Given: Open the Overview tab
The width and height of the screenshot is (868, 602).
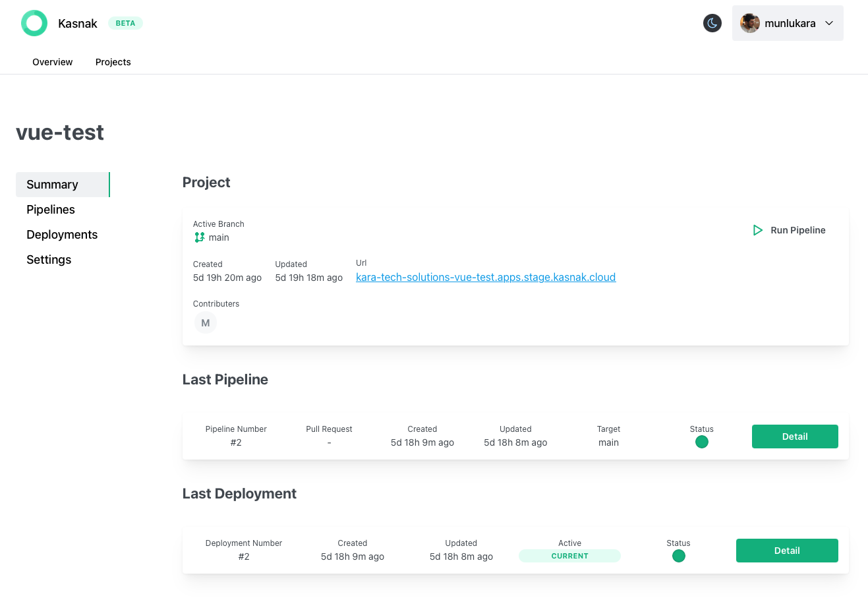Looking at the screenshot, I should click(x=53, y=62).
